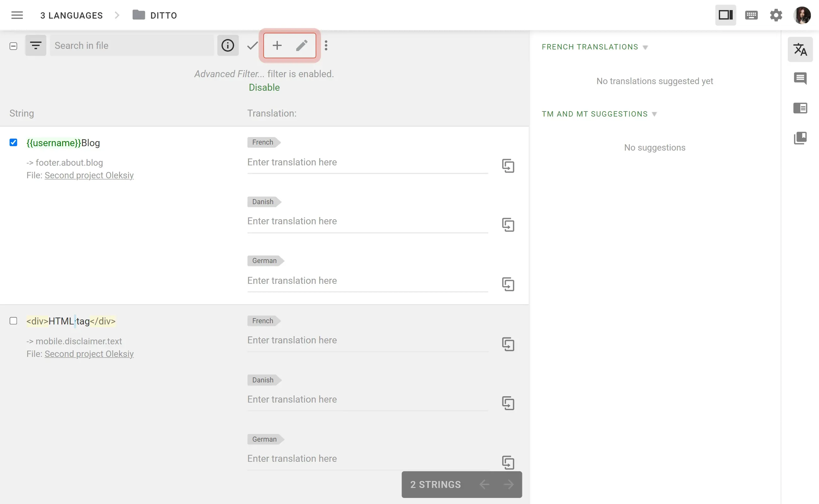Toggle checkbox for div HTML tag string

pos(13,320)
